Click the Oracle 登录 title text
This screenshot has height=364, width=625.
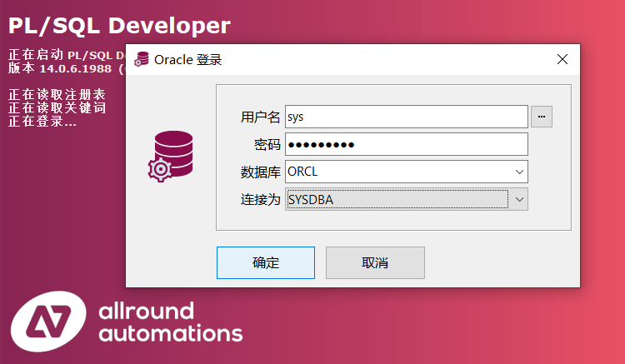[187, 60]
